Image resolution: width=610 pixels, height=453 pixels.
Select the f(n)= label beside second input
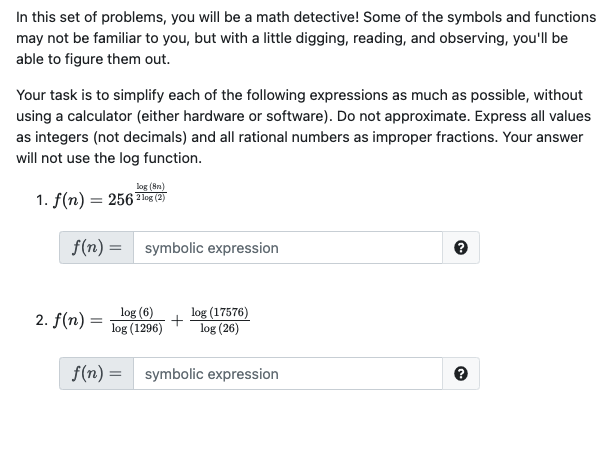[96, 374]
